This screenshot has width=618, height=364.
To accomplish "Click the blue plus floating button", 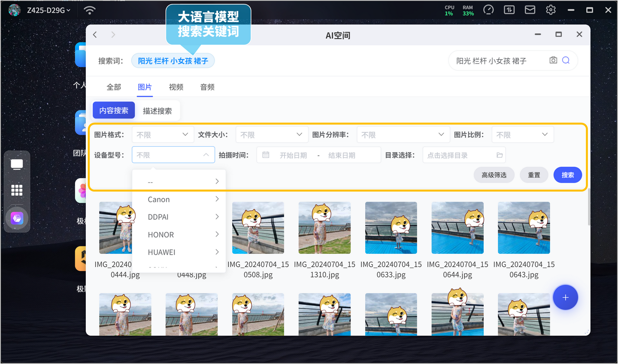I will [565, 298].
